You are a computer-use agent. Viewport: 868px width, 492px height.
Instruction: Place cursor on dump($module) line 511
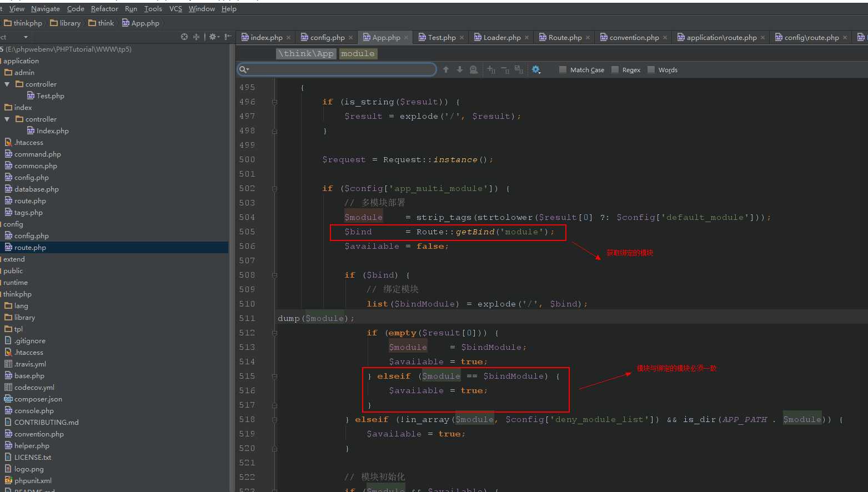(316, 319)
